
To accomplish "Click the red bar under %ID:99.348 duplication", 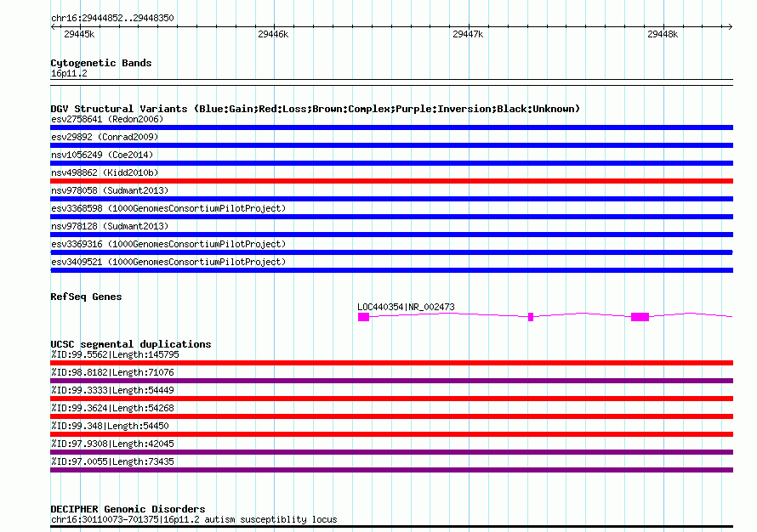I will (391, 434).
